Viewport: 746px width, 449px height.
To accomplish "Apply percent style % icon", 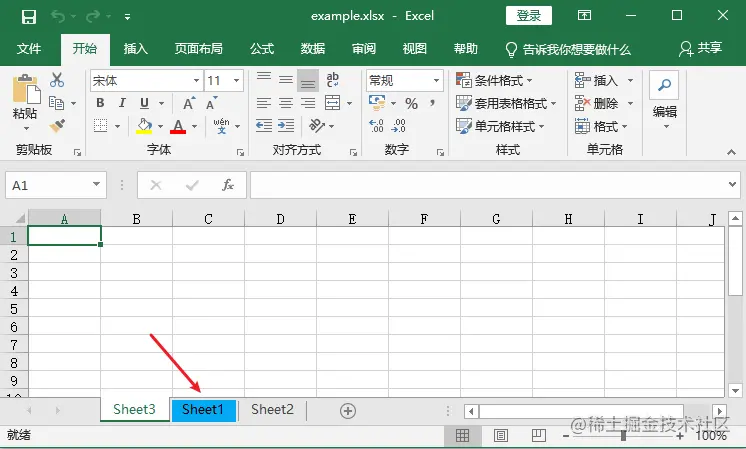I will click(412, 103).
